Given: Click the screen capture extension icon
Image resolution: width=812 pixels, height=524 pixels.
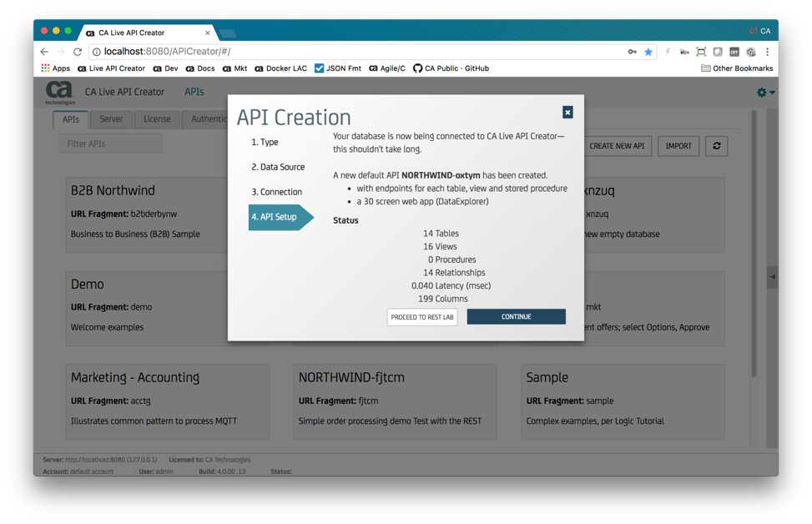Looking at the screenshot, I should [701, 52].
